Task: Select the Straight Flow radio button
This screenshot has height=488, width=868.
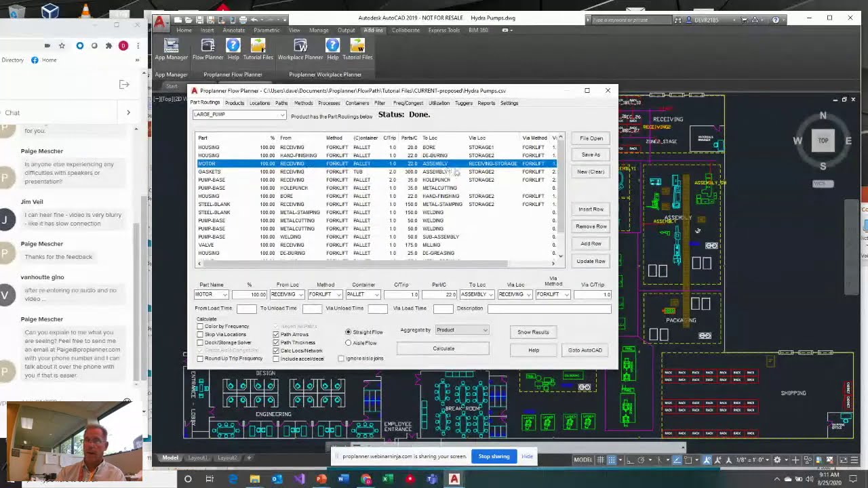Action: click(x=349, y=332)
